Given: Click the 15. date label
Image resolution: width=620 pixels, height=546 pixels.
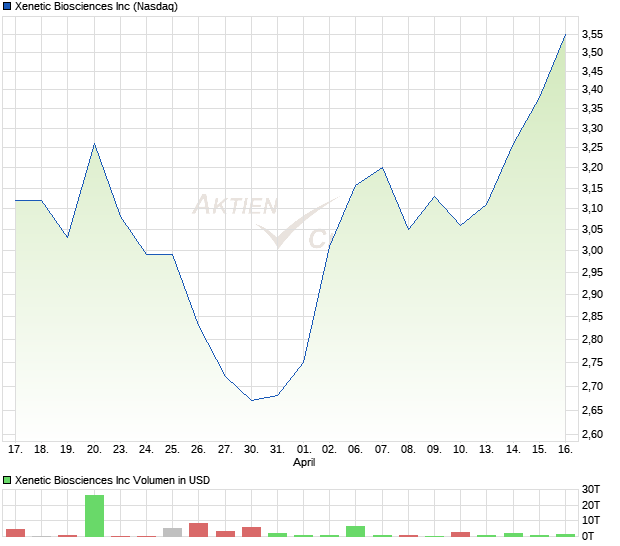Looking at the screenshot, I should [x=539, y=450].
